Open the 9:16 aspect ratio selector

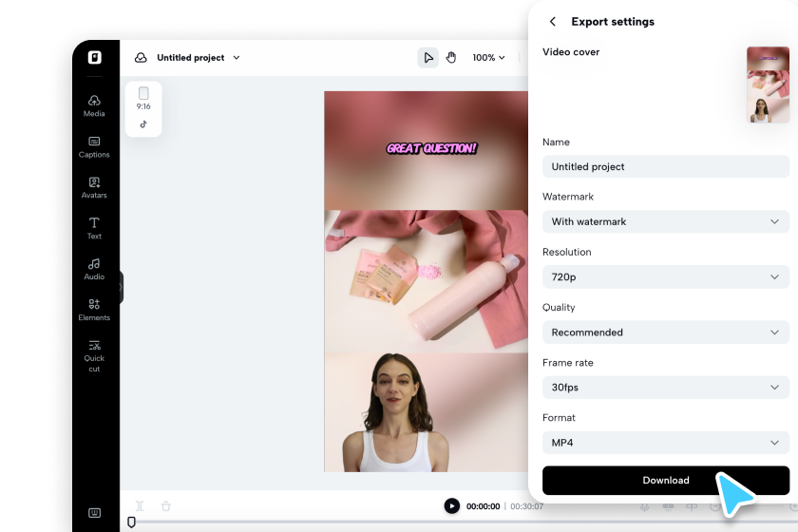pos(143,99)
